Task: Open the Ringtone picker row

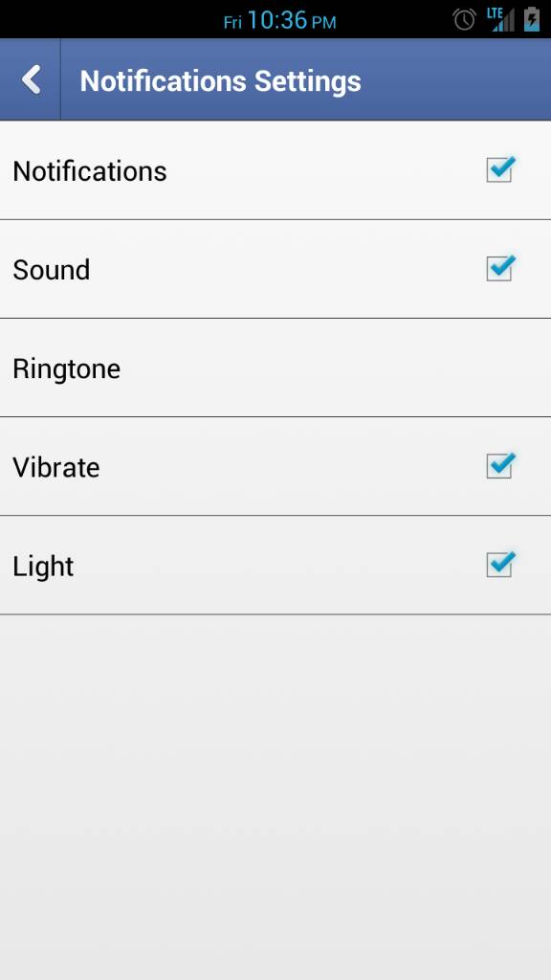Action: (275, 367)
